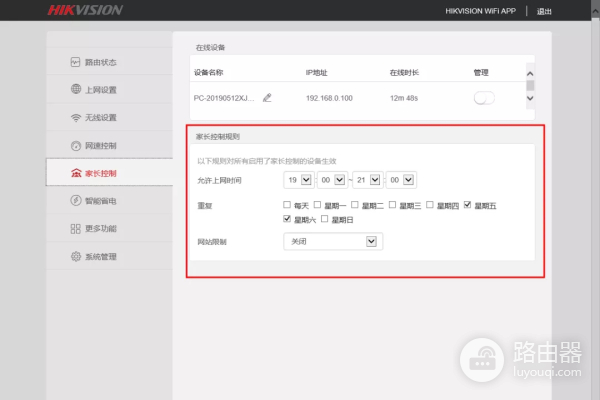Check the 每天 checkbox
This screenshot has width=600, height=400.
(x=287, y=204)
